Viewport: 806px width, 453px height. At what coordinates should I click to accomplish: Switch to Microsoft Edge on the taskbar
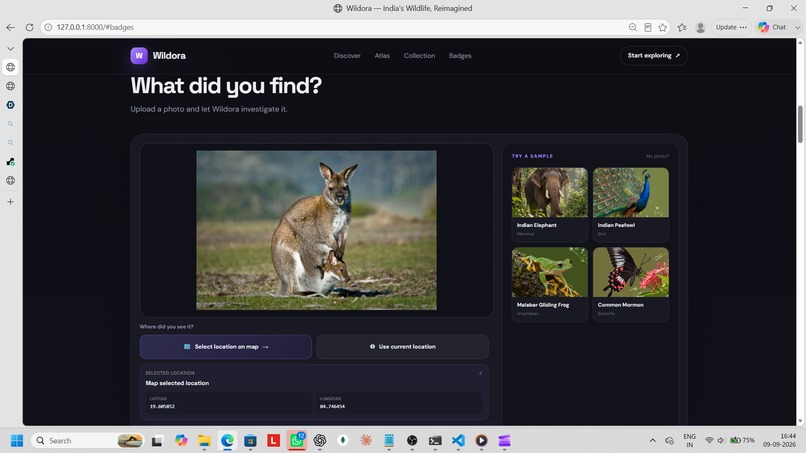coord(227,441)
